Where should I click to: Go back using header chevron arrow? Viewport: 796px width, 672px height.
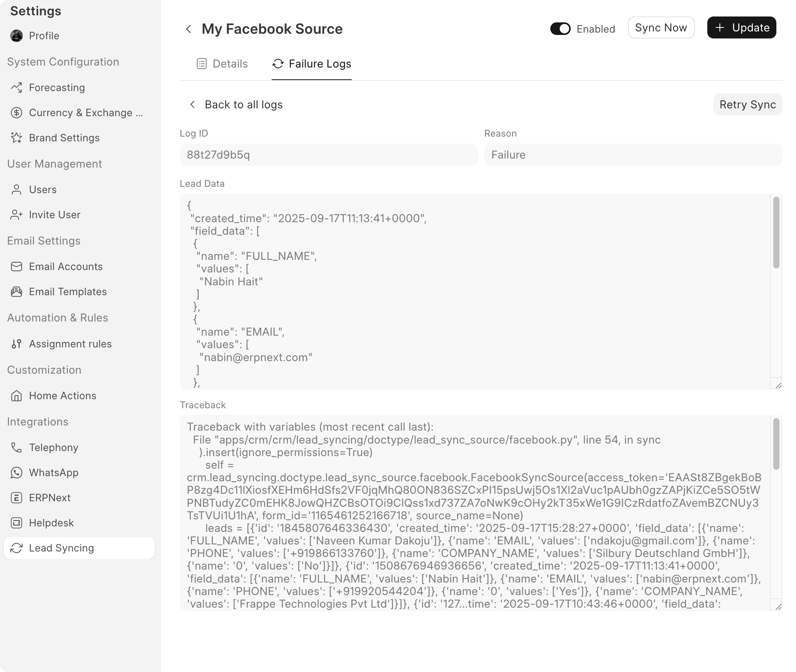pos(189,29)
